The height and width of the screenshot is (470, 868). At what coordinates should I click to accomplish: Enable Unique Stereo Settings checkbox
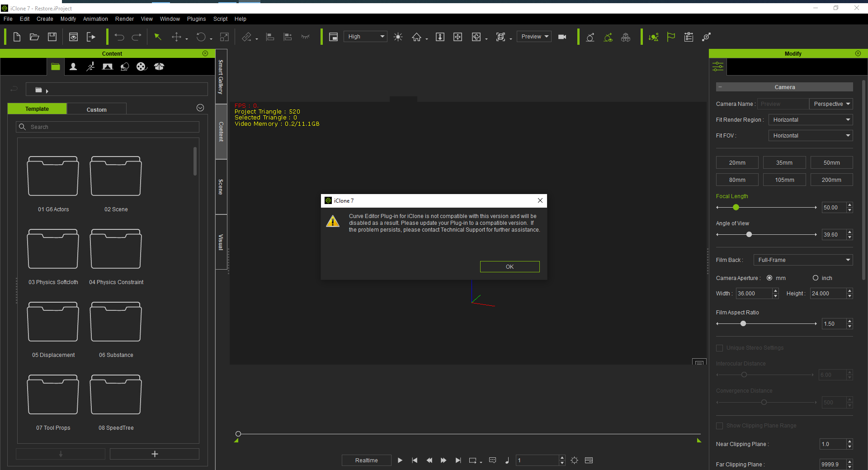click(720, 348)
